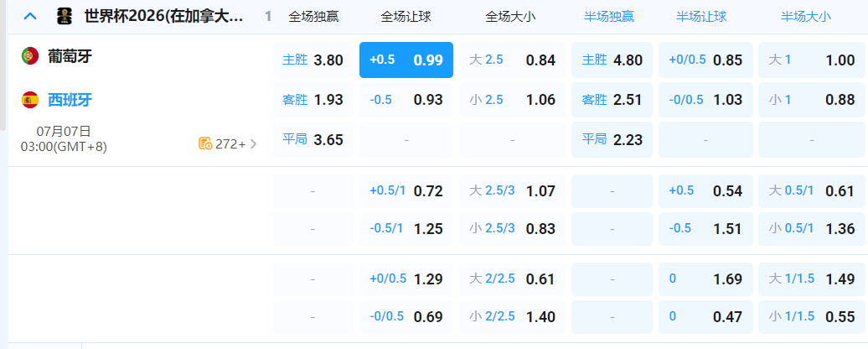Bet half-time 主胜 at 4.80
868x349 pixels.
point(612,60)
